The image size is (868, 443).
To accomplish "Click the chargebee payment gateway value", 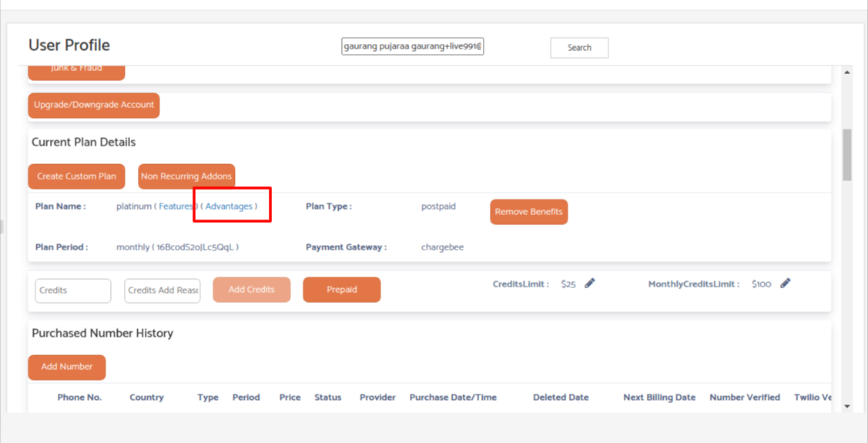I will (x=442, y=247).
